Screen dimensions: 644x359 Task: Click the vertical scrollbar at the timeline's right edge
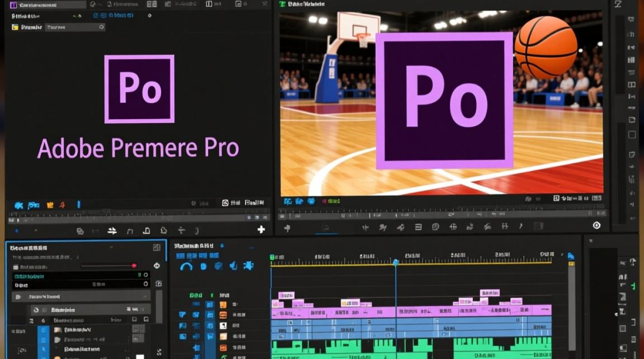(x=571, y=309)
